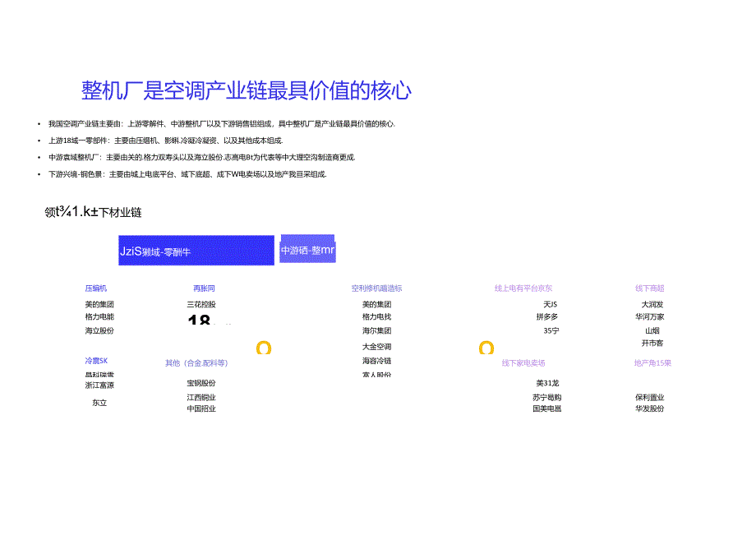This screenshot has width=756, height=535.
Task: Toggle selection of 美的集团 entry
Action: (100, 304)
